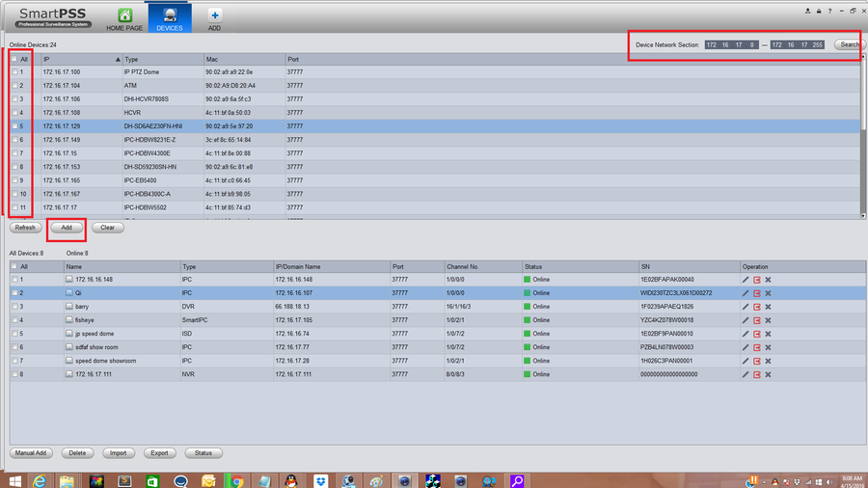The height and width of the screenshot is (488, 868).
Task: Click the Search button for network section
Action: (849, 44)
